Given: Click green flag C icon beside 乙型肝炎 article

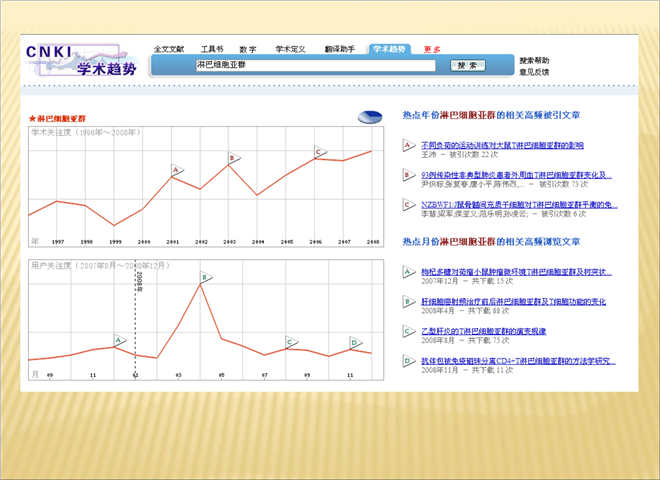Looking at the screenshot, I should 408,332.
